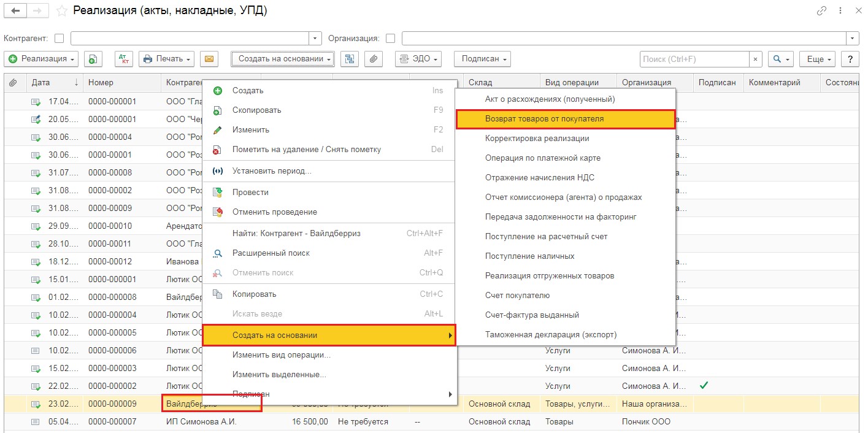
Task: Choose Отменить проведение menu item
Action: point(329,212)
